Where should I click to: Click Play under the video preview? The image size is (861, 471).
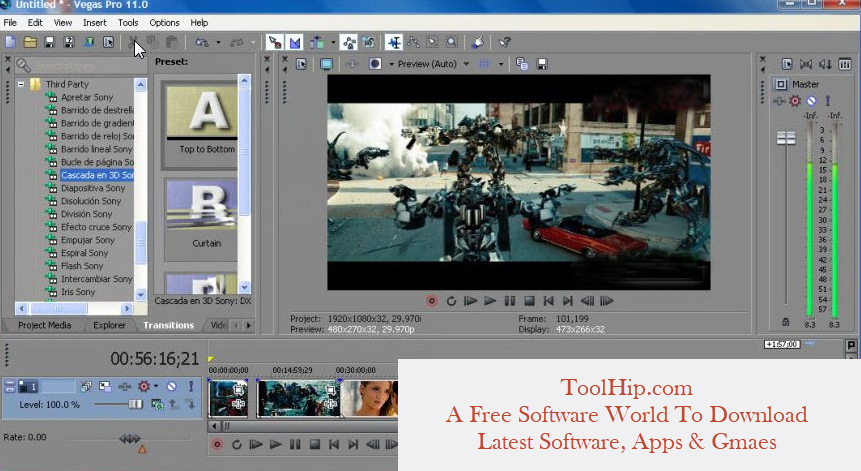[x=490, y=301]
